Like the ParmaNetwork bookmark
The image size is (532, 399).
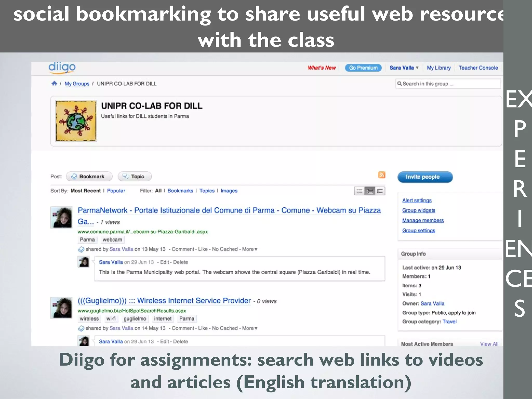coord(203,249)
